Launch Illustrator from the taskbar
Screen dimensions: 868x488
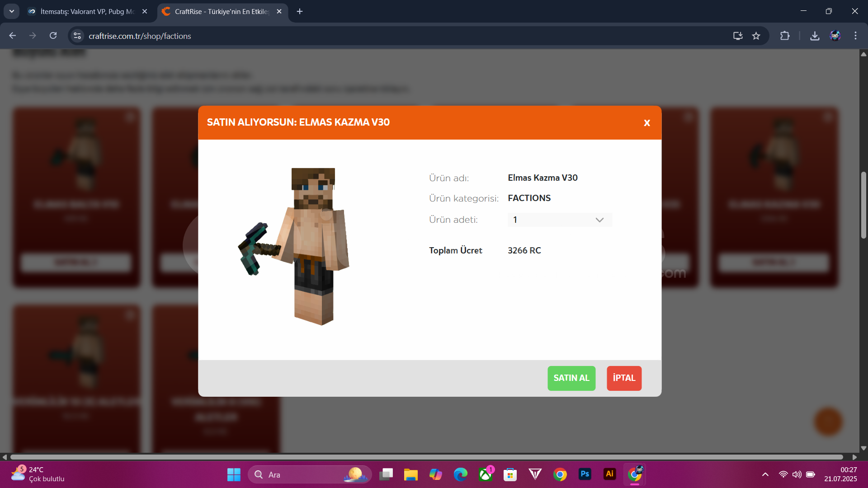click(x=609, y=474)
